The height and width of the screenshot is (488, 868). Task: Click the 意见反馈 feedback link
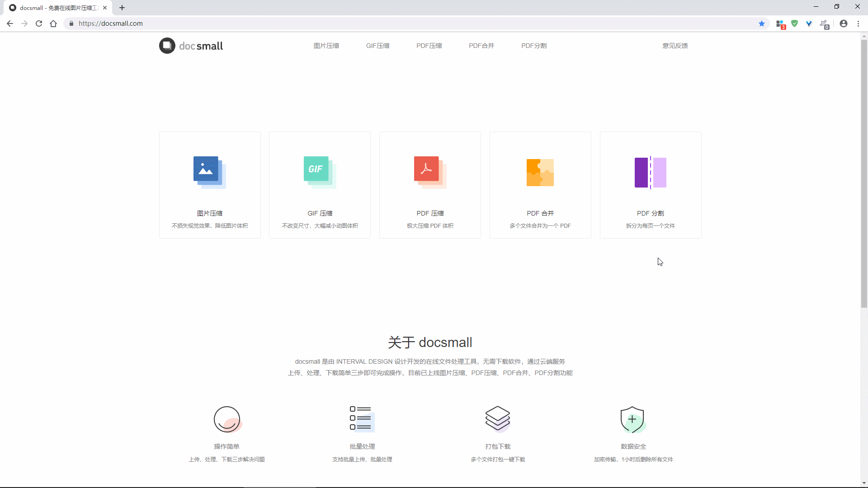tap(675, 46)
